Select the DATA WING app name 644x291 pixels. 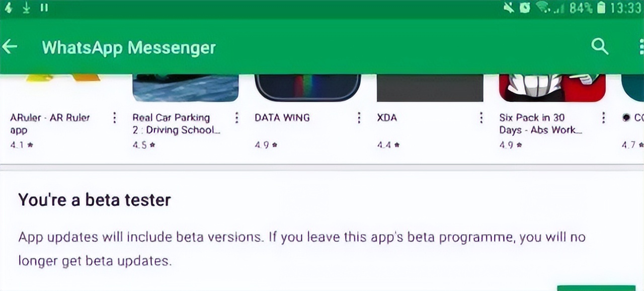pyautogui.click(x=282, y=118)
